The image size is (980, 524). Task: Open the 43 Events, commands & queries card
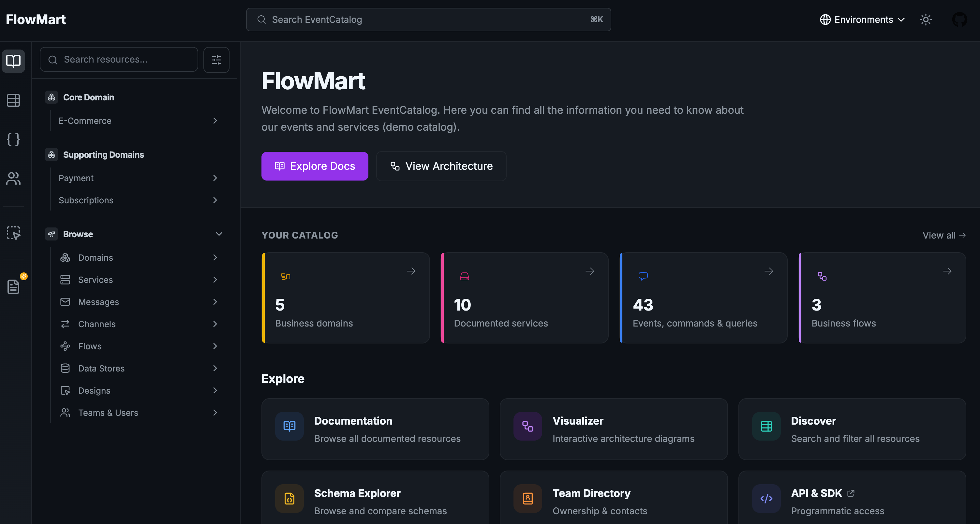pos(703,298)
